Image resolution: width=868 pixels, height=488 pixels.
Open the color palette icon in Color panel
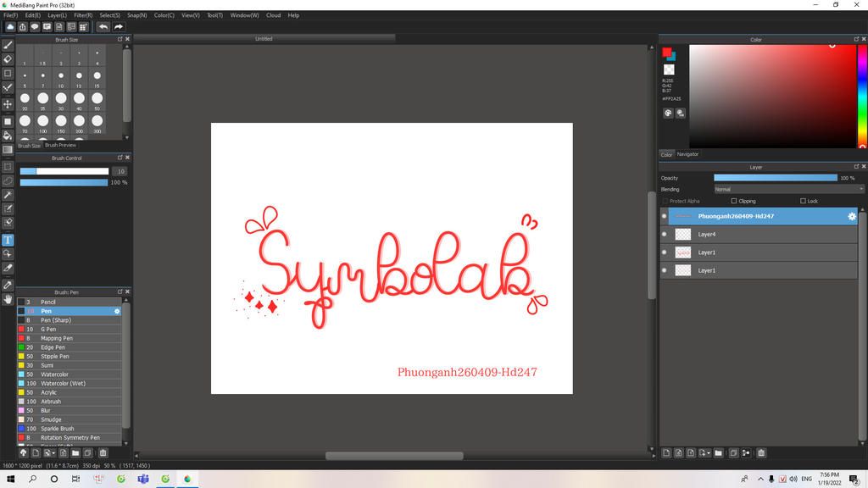668,113
